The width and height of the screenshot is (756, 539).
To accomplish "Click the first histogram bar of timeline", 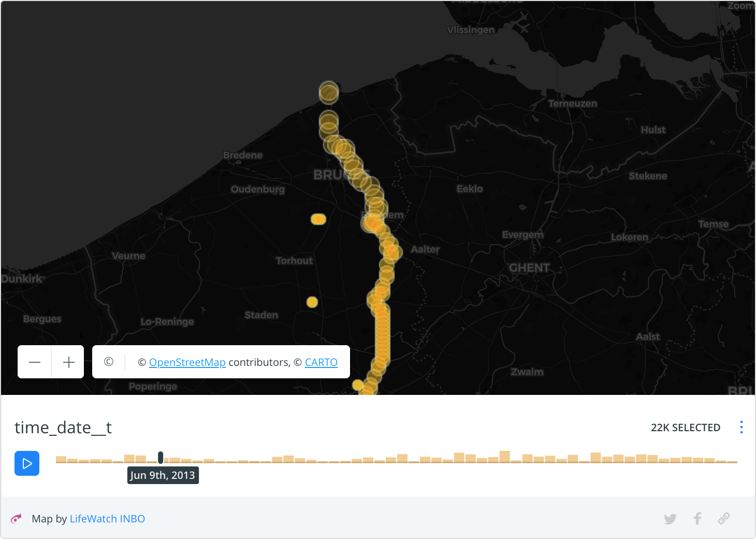I will (x=61, y=459).
